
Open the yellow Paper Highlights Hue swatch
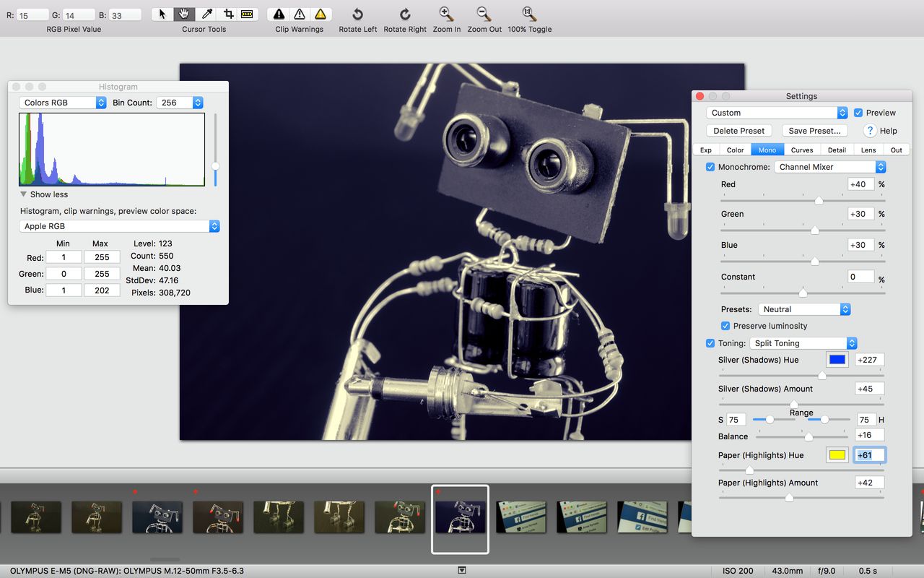click(837, 455)
